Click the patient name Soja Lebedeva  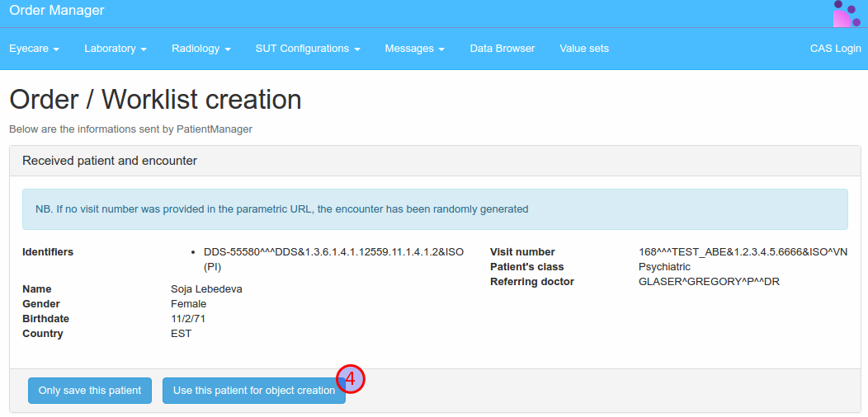206,289
